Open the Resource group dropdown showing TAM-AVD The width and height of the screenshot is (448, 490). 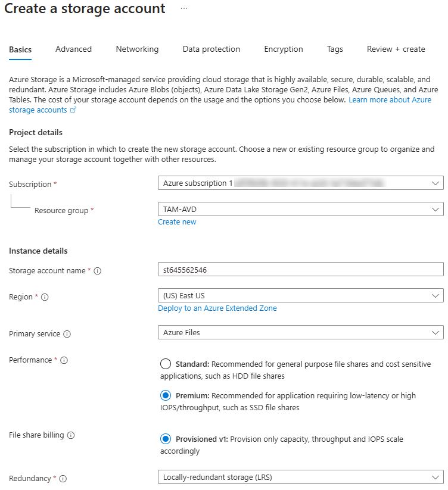pos(300,209)
